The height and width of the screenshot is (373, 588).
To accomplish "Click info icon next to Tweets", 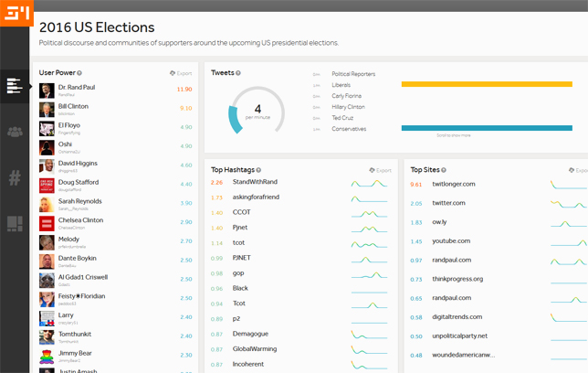I will pyautogui.click(x=238, y=73).
